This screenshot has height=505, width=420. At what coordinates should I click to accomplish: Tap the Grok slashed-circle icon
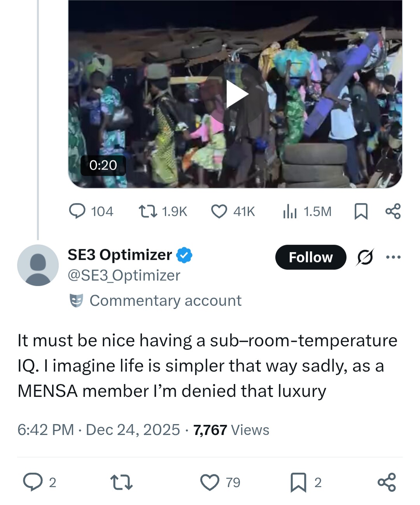tap(365, 257)
